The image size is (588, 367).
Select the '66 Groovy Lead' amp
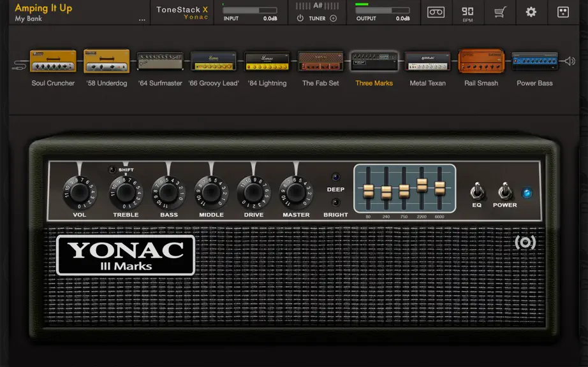tap(214, 61)
